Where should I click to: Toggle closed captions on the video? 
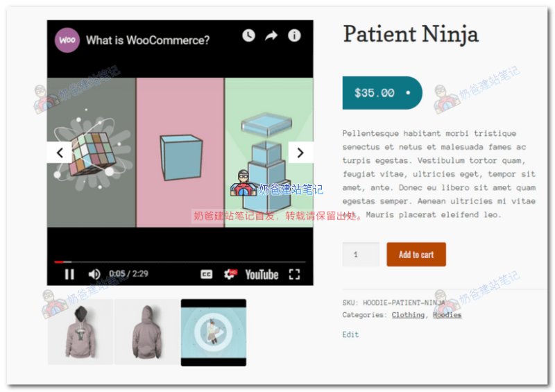point(206,275)
